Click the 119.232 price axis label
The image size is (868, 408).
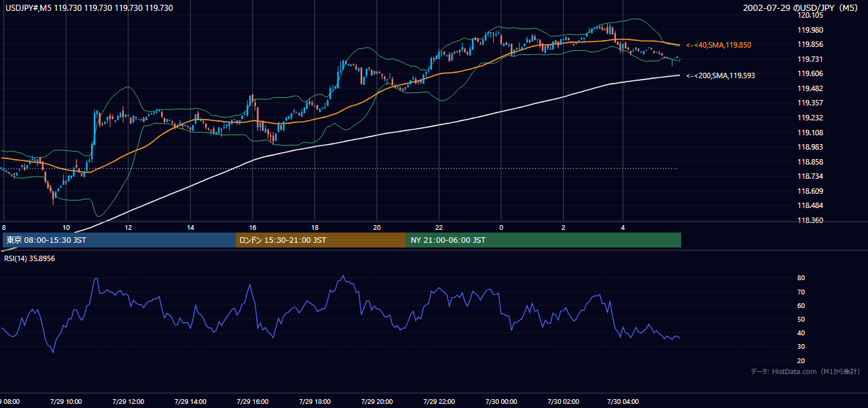point(811,118)
